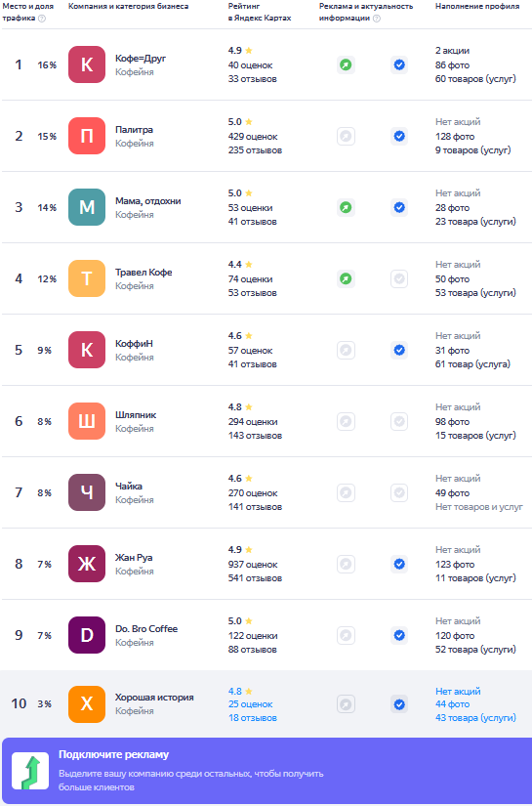Click the purple D avatar of Do. Bro Coffee
This screenshot has width=532, height=806.
[87, 635]
